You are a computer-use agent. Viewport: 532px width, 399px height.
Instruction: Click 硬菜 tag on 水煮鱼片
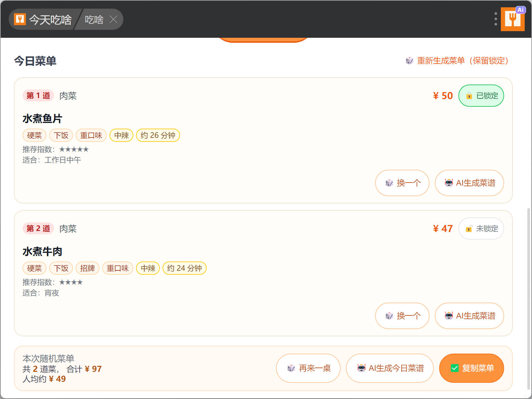[x=34, y=135]
